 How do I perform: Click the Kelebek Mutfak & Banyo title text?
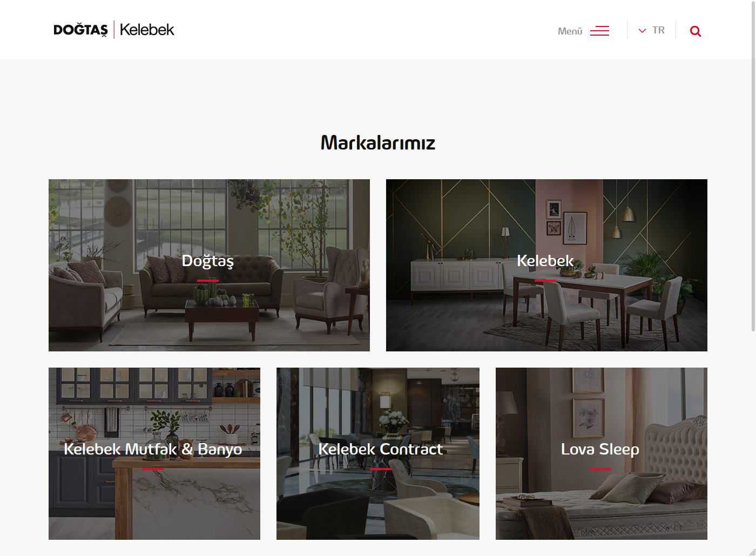coord(153,449)
